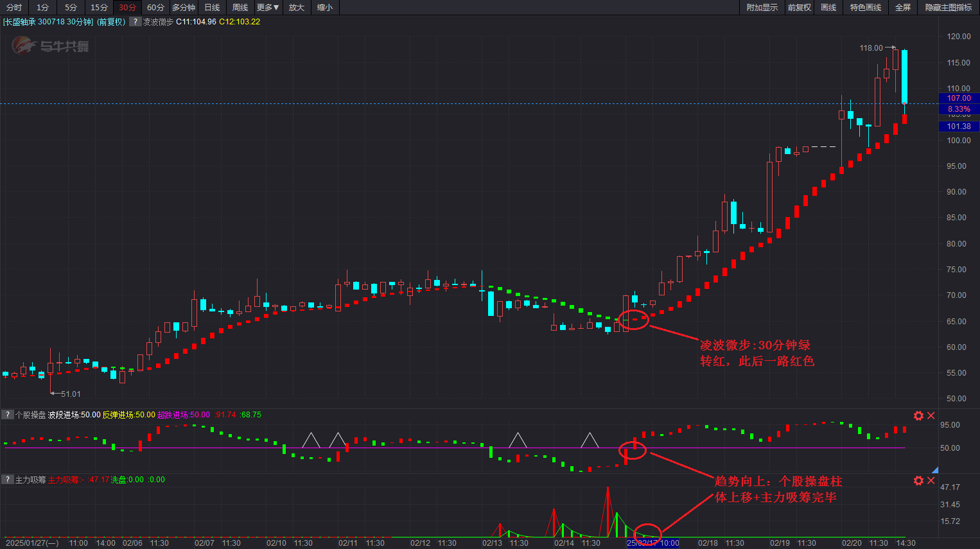980x549 pixels.
Task: Click the C11:104.96 indicator value
Action: pyautogui.click(x=196, y=22)
